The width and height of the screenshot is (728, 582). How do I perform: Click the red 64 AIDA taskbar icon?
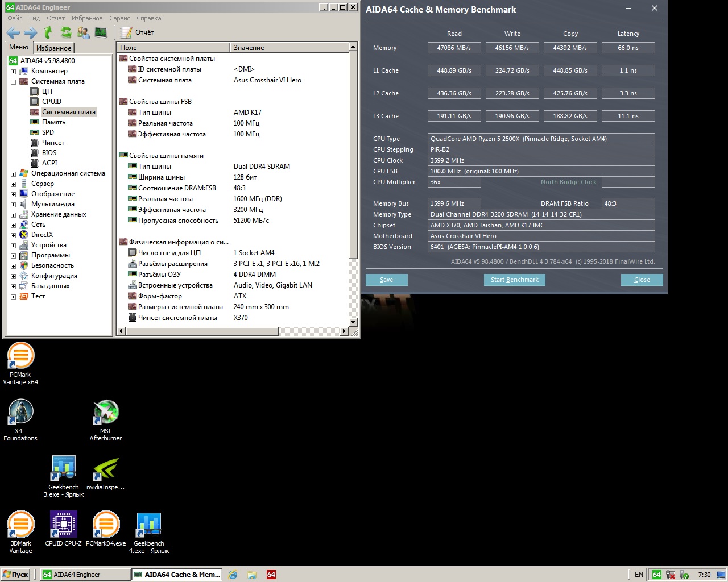tap(271, 575)
